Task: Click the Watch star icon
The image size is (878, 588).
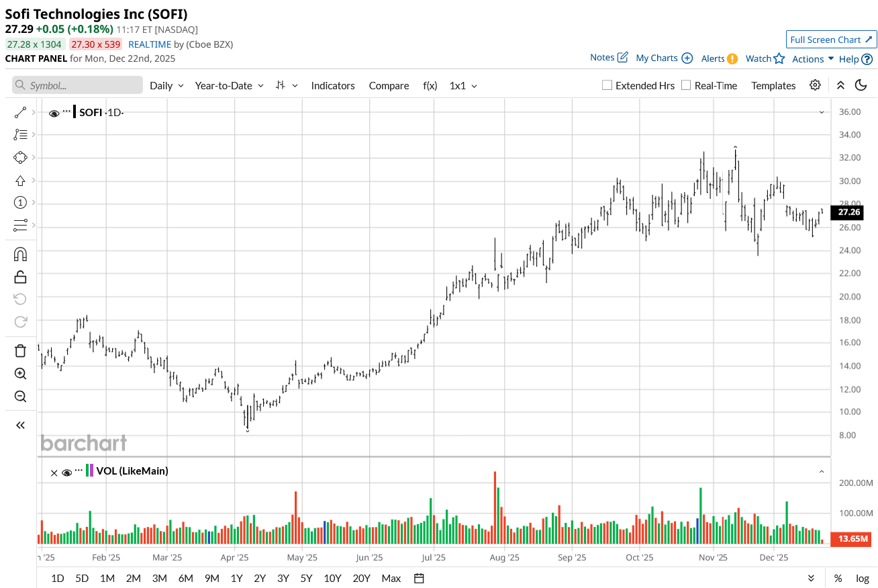Action: [779, 58]
